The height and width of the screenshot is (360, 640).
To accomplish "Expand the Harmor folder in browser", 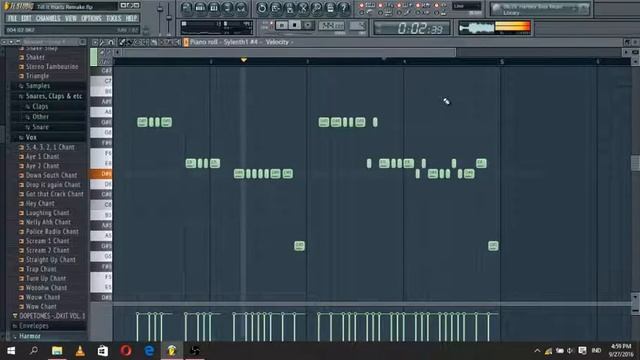I will click(29, 336).
